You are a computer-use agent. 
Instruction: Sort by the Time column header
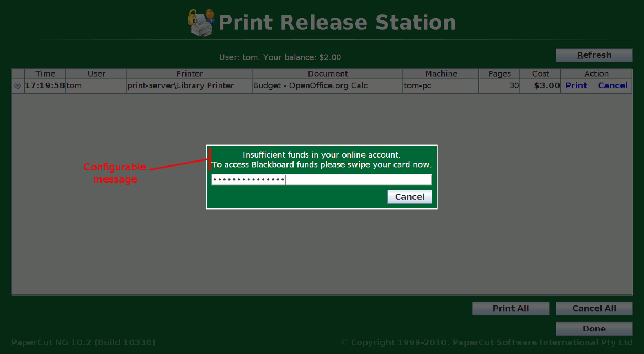[45, 74]
